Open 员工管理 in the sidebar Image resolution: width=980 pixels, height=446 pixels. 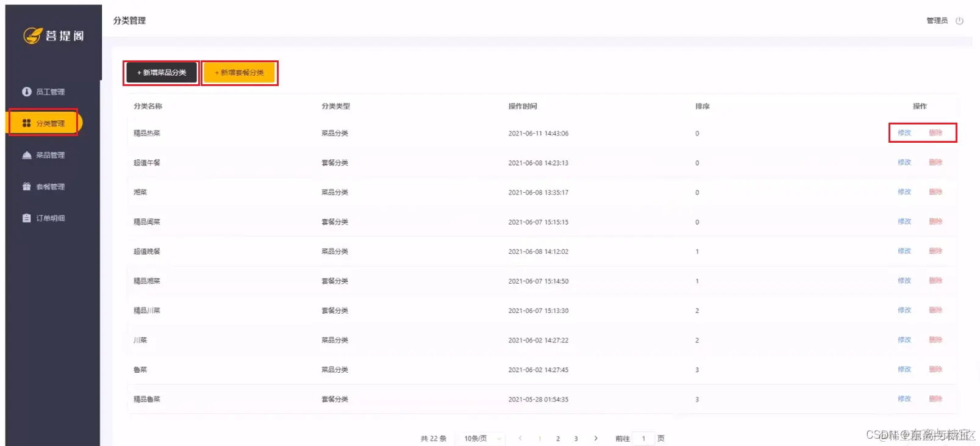tap(43, 92)
